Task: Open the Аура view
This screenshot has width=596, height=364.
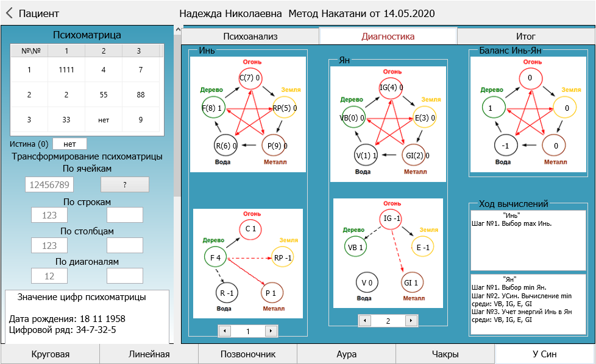Action: pyautogui.click(x=346, y=354)
